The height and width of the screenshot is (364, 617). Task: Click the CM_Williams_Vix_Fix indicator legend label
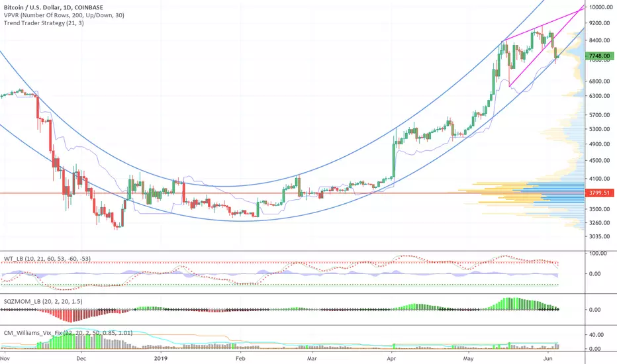[x=68, y=333]
